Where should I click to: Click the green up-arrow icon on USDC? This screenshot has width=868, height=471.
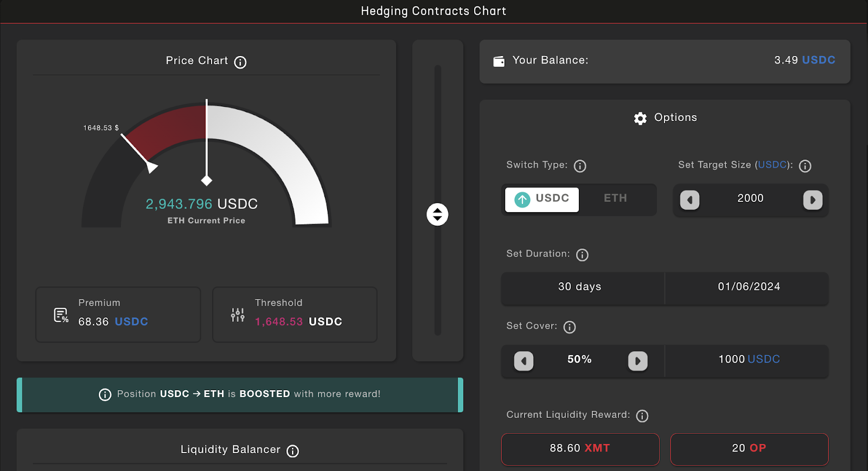click(522, 200)
